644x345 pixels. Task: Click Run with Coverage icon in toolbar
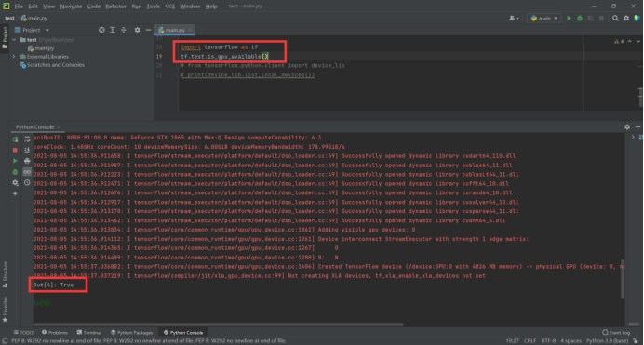pos(591,18)
